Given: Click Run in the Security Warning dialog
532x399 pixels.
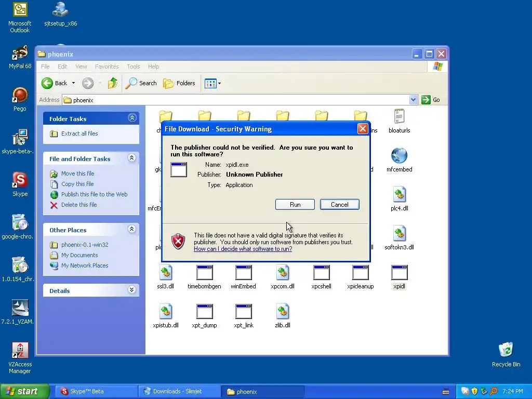Looking at the screenshot, I should 295,205.
